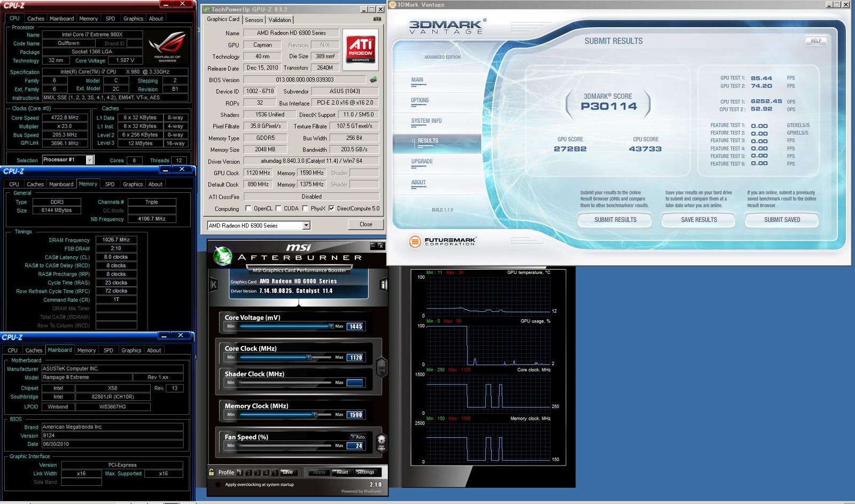Viewport: 855px width, 504px height.
Task: Toggle the Fan Speed Auto button
Action: click(358, 437)
